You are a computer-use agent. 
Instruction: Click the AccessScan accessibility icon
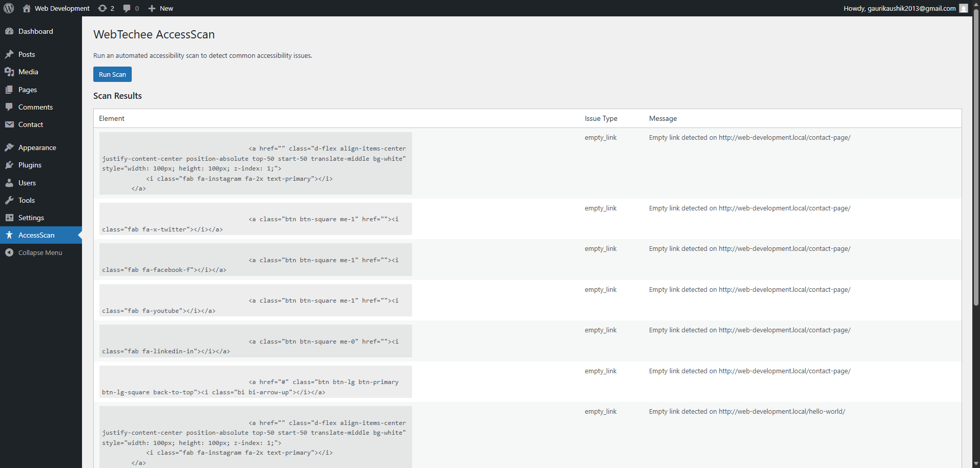(x=9, y=235)
